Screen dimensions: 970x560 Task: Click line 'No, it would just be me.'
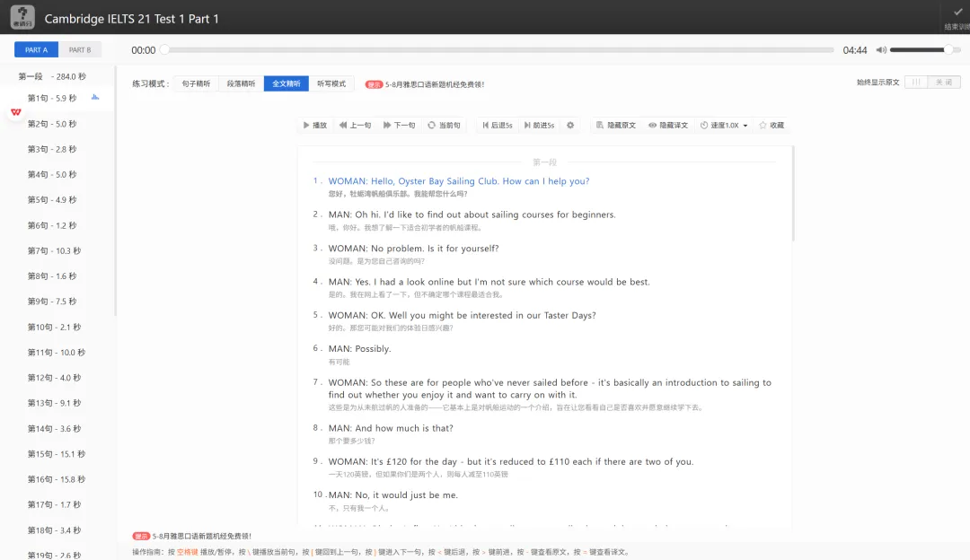click(392, 494)
